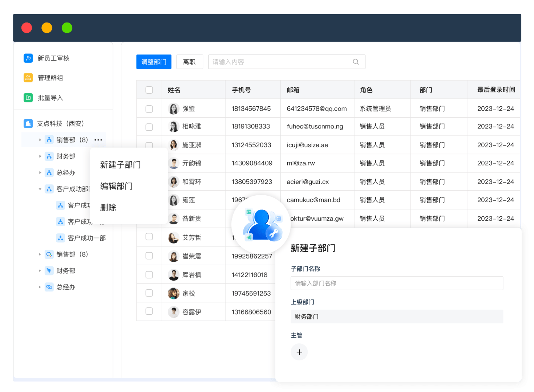Click 强璧's avatar picture
Screen dimensions: 534x392
(x=174, y=109)
